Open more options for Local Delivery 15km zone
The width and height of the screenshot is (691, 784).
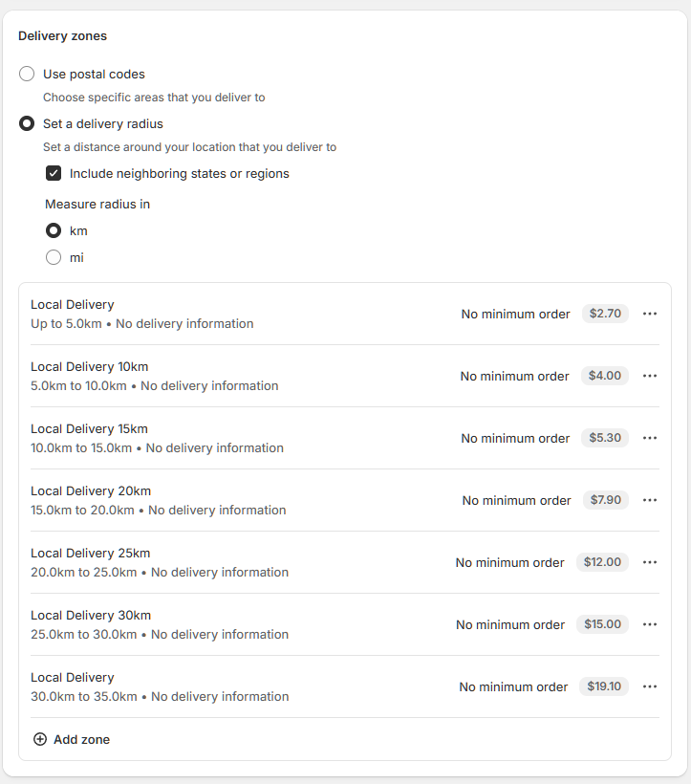tap(650, 438)
